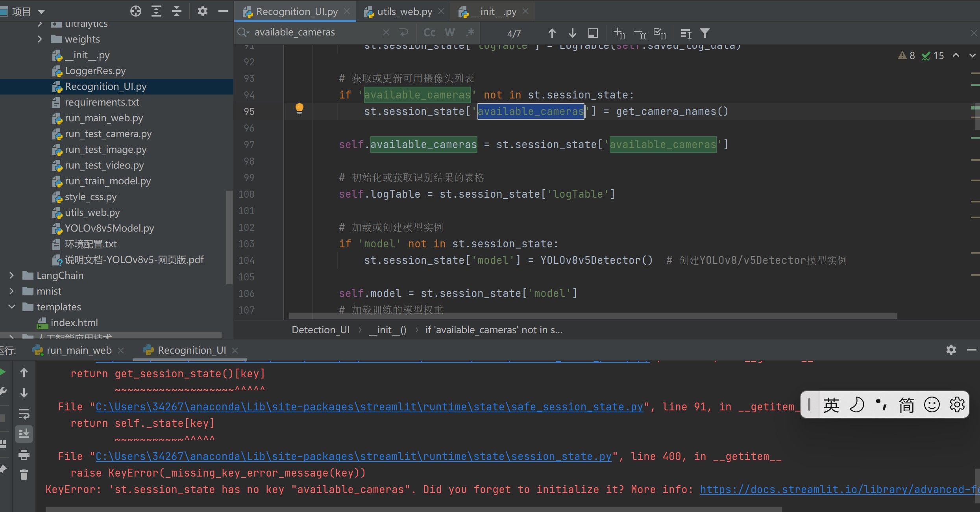
Task: Open the search results filter funnel
Action: click(704, 33)
